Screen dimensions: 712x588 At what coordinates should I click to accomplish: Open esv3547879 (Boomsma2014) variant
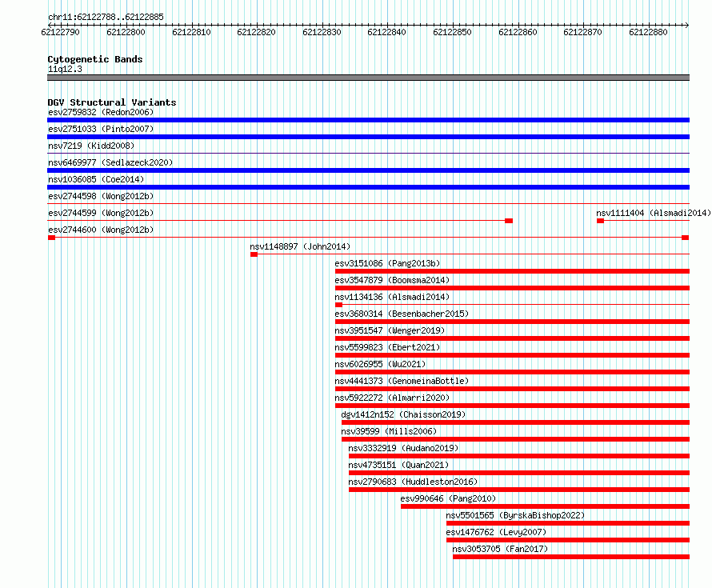point(392,280)
